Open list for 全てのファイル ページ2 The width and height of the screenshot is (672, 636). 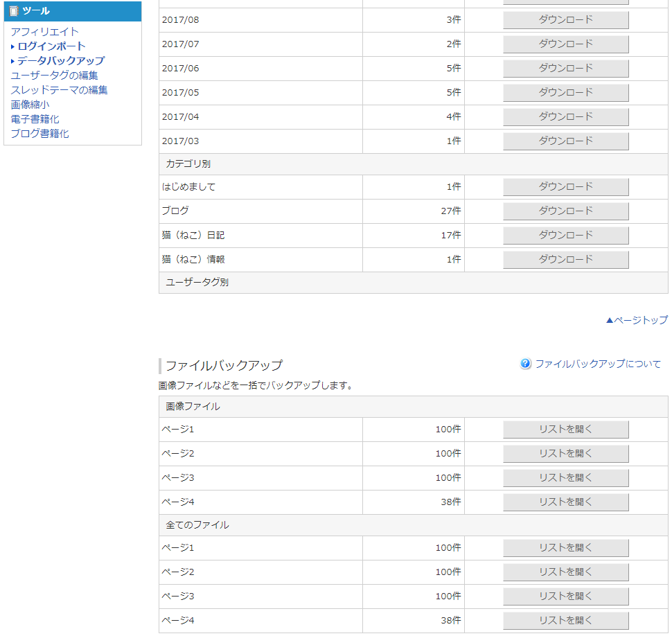(x=566, y=572)
